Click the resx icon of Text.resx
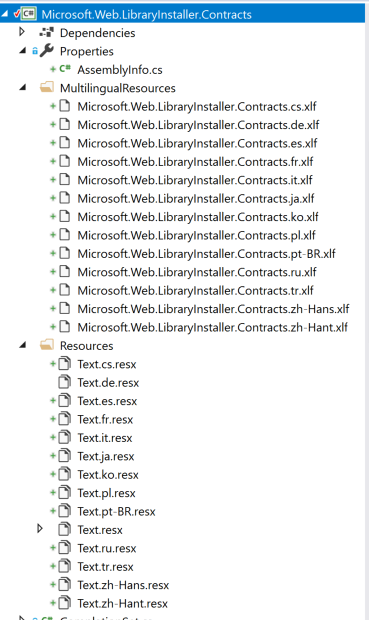The width and height of the screenshot is (369, 620). coord(64,529)
